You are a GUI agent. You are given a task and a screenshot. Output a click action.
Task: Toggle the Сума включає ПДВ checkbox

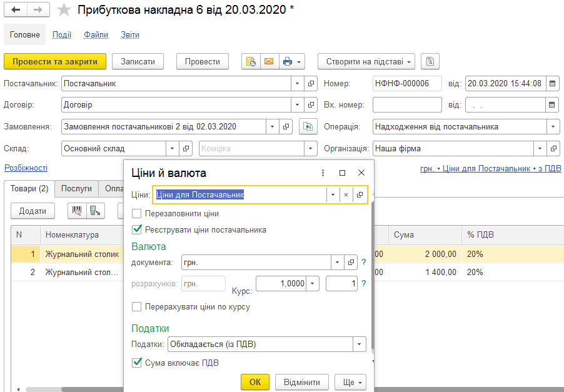tap(137, 363)
